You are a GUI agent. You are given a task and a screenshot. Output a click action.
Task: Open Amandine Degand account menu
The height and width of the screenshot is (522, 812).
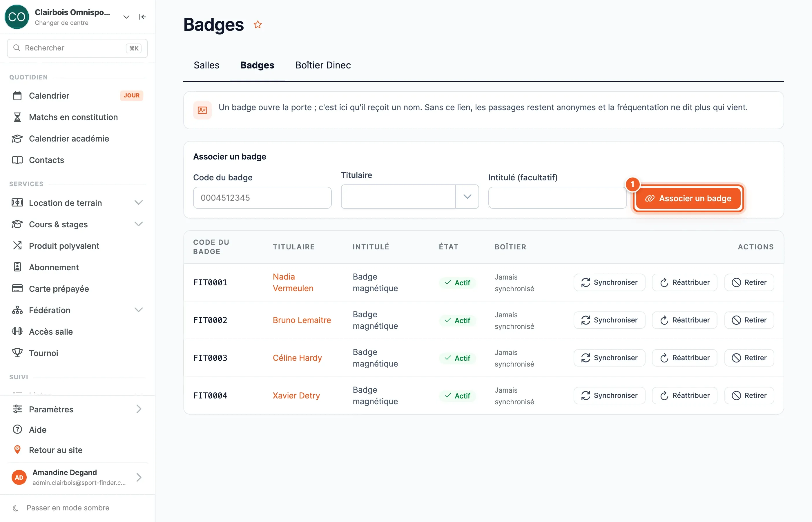(78, 477)
